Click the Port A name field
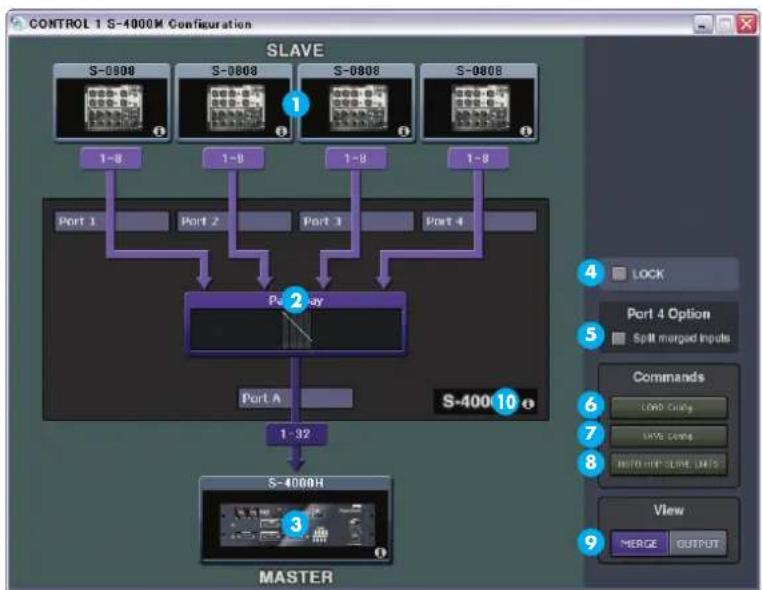 pos(295,399)
